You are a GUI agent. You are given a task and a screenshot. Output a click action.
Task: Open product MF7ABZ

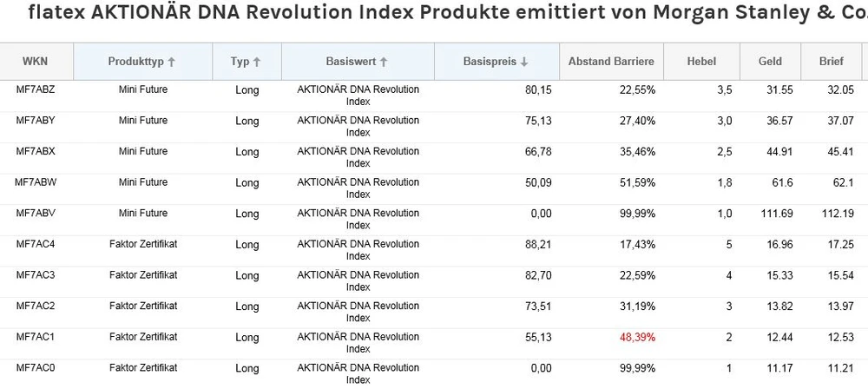coord(36,89)
